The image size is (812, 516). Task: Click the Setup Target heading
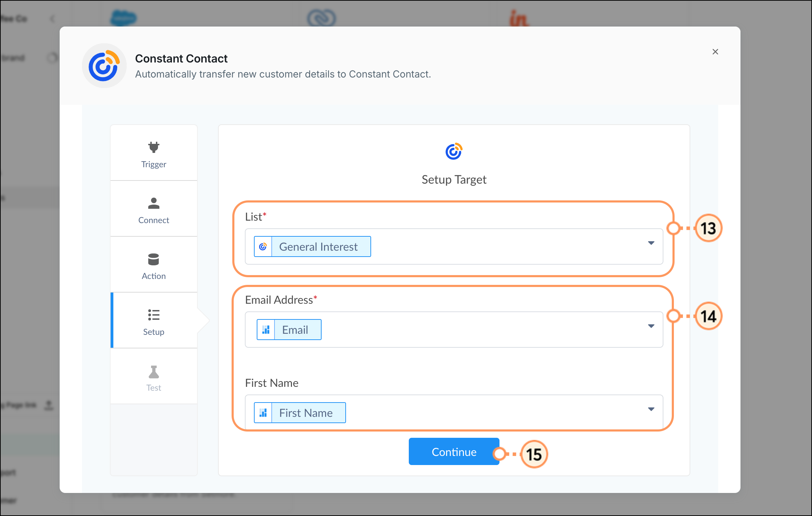454,179
